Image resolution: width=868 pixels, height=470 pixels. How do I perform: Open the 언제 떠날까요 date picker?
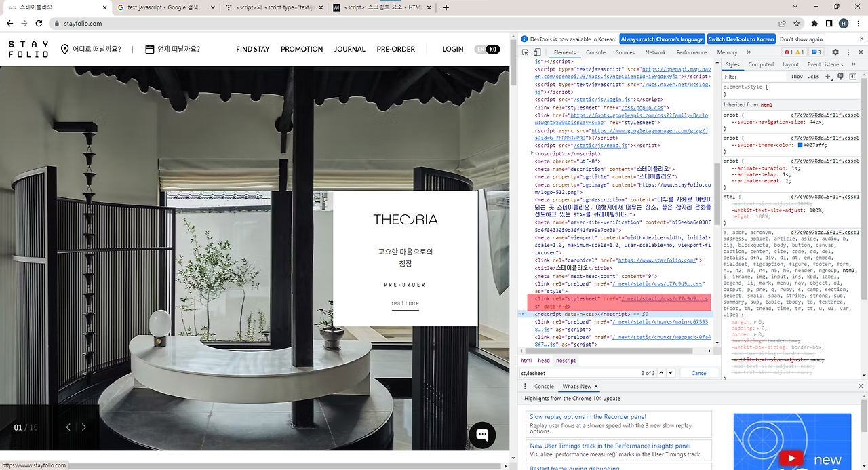click(173, 49)
